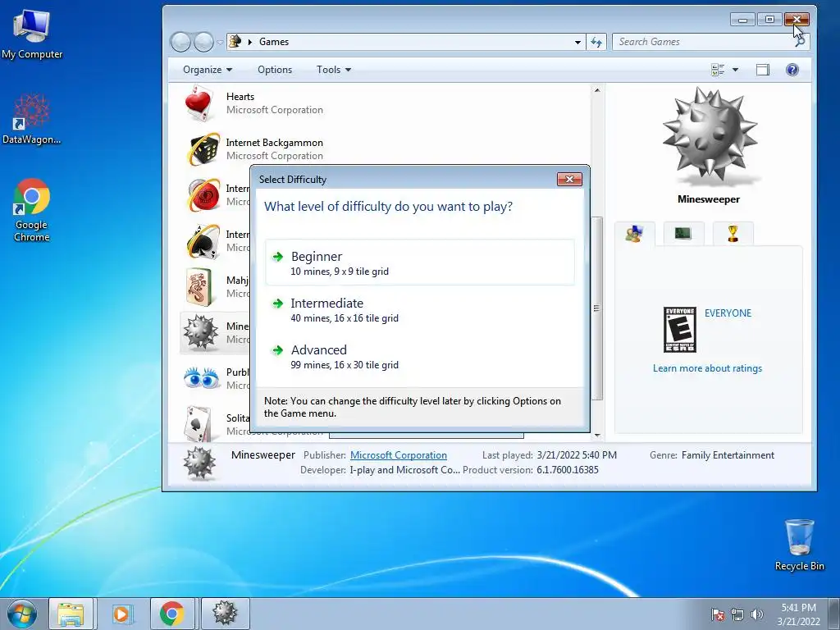
Task: Switch to the statistics trophy tab
Action: pyautogui.click(x=733, y=234)
